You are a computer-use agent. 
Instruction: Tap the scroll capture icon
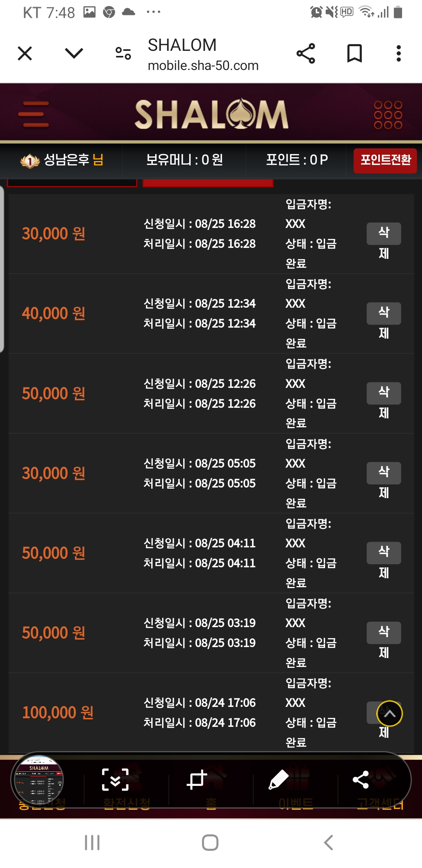click(x=115, y=780)
